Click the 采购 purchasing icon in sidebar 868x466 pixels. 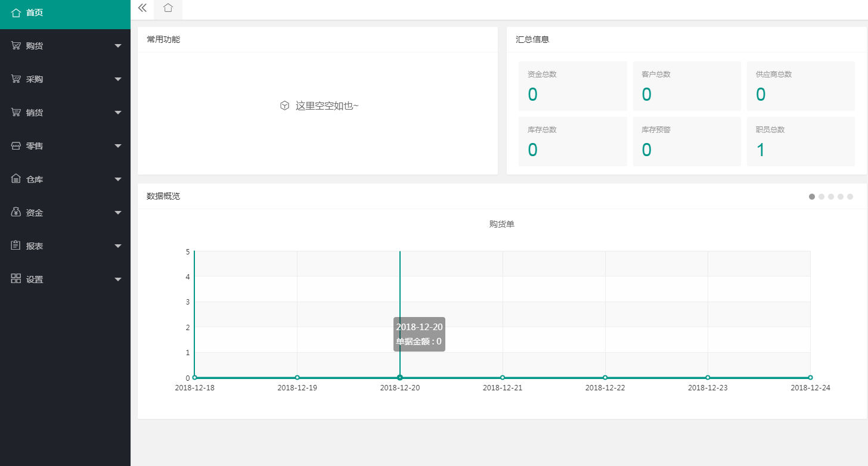click(15, 79)
